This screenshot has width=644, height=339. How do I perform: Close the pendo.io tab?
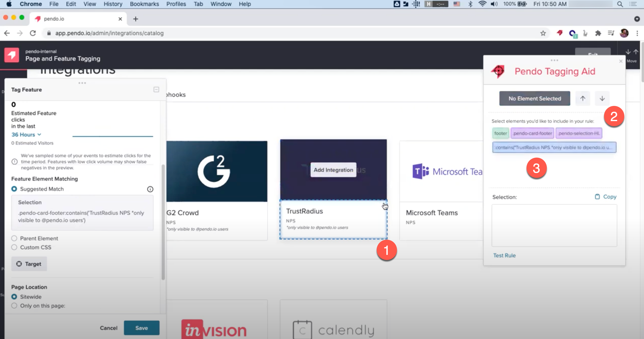tap(120, 19)
